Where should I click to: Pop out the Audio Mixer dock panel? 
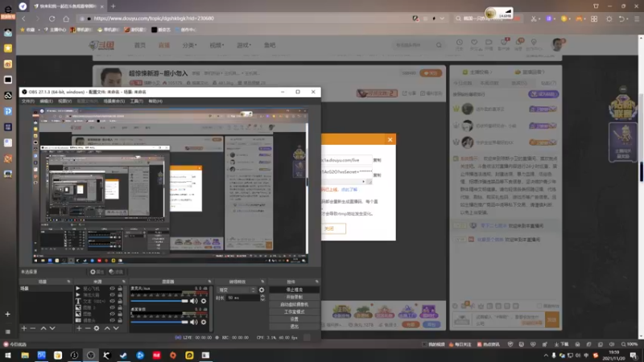pyautogui.click(x=209, y=282)
